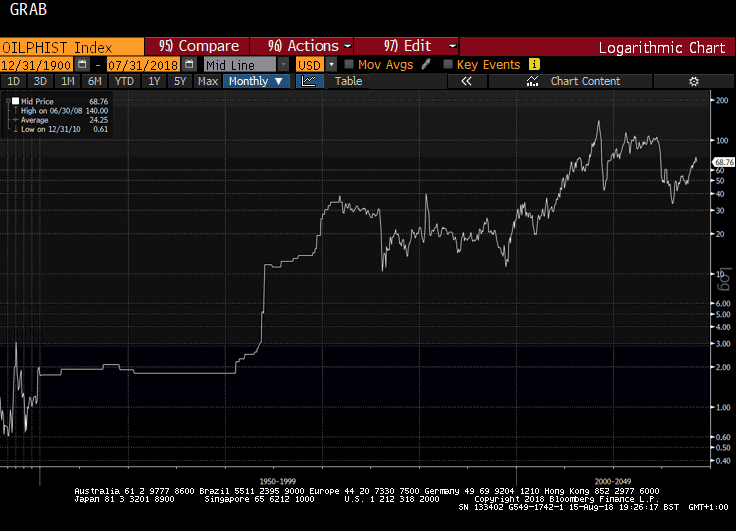Click High on 06/30/08 legend row
736x531 pixels.
coord(64,111)
